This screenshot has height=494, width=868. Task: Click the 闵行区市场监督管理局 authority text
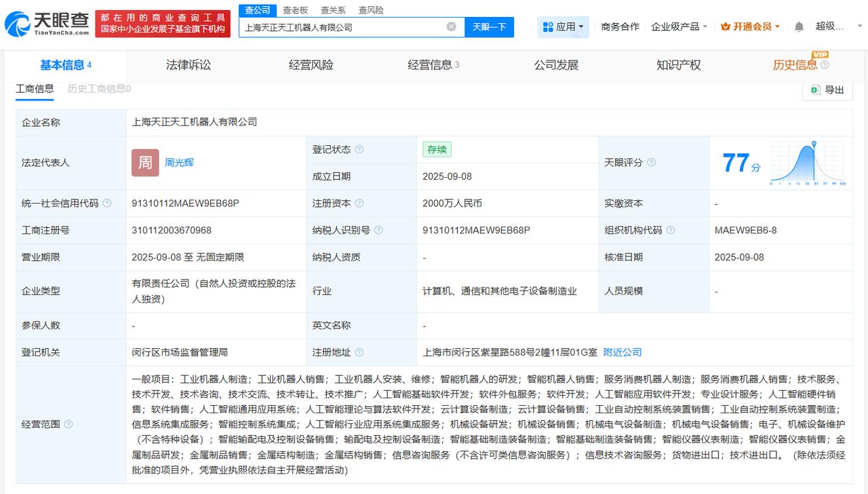click(x=180, y=353)
